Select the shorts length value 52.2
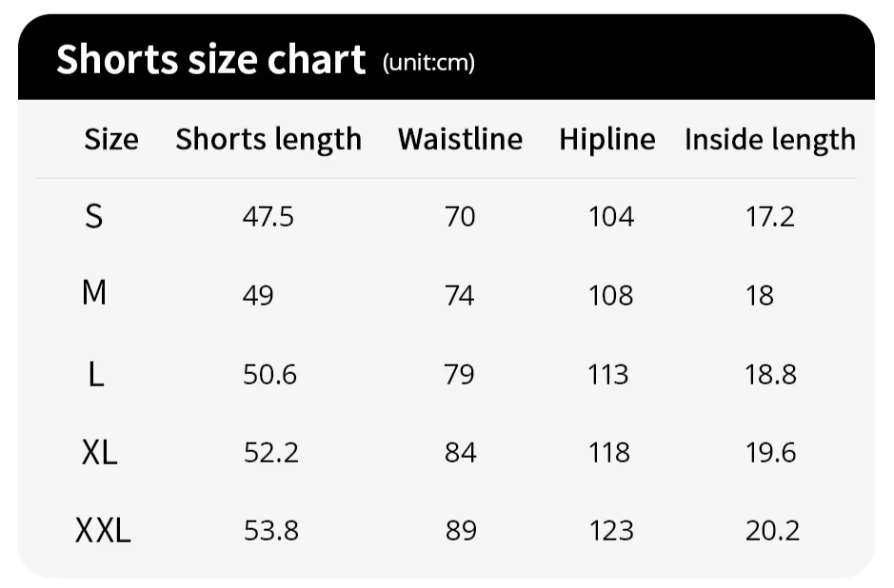Viewport: 894px width, 588px height. pyautogui.click(x=271, y=453)
